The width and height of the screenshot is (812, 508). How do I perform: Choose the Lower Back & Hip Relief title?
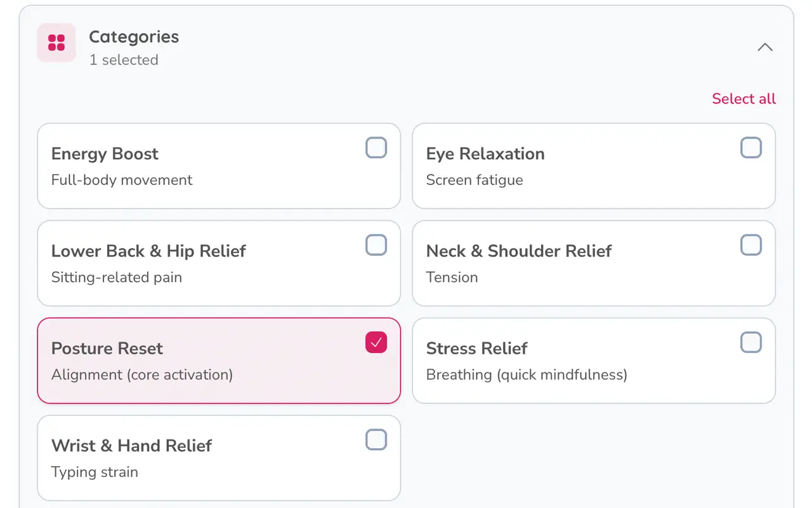tap(148, 251)
